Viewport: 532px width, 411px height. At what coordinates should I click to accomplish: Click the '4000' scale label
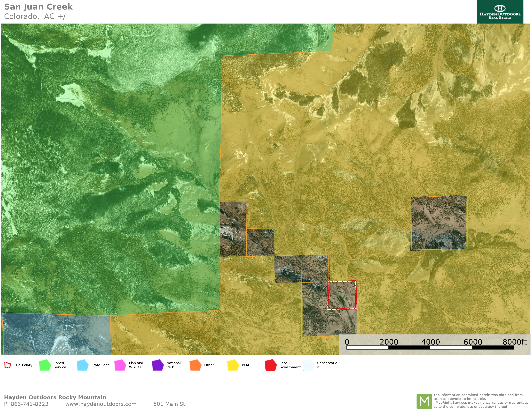tap(430, 342)
